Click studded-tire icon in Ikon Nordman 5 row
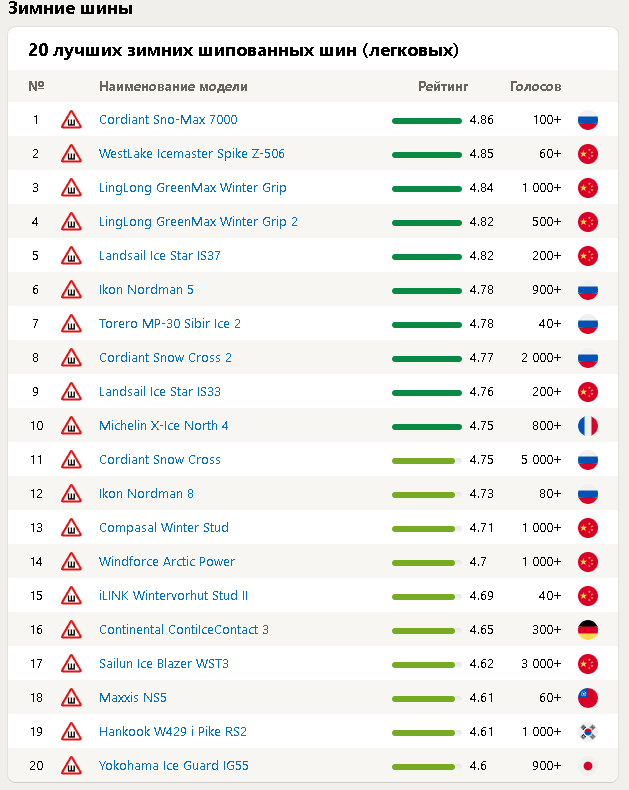The width and height of the screenshot is (629, 790). pyautogui.click(x=71, y=290)
